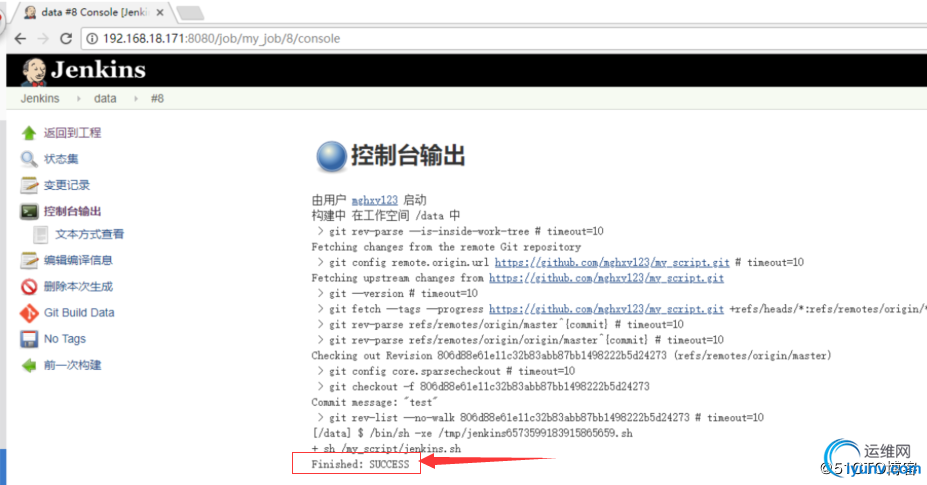
Task: Open the 变更记录 sidebar link
Action: pos(67,185)
